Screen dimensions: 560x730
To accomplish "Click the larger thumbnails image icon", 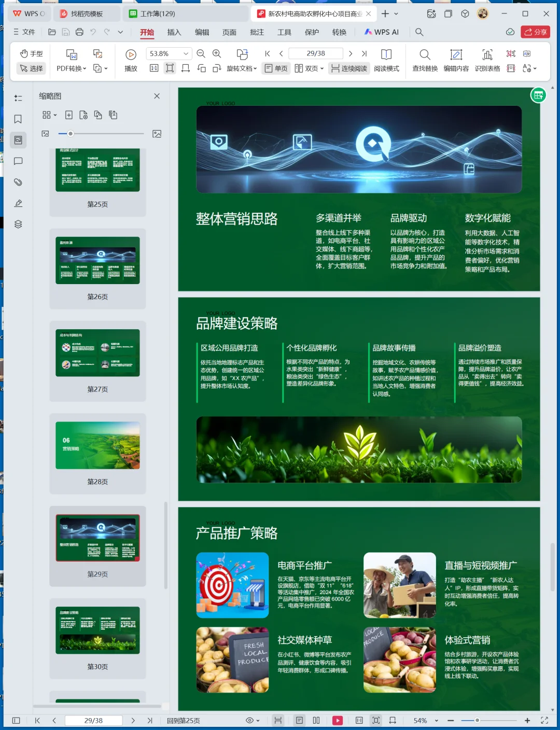I will click(x=157, y=134).
